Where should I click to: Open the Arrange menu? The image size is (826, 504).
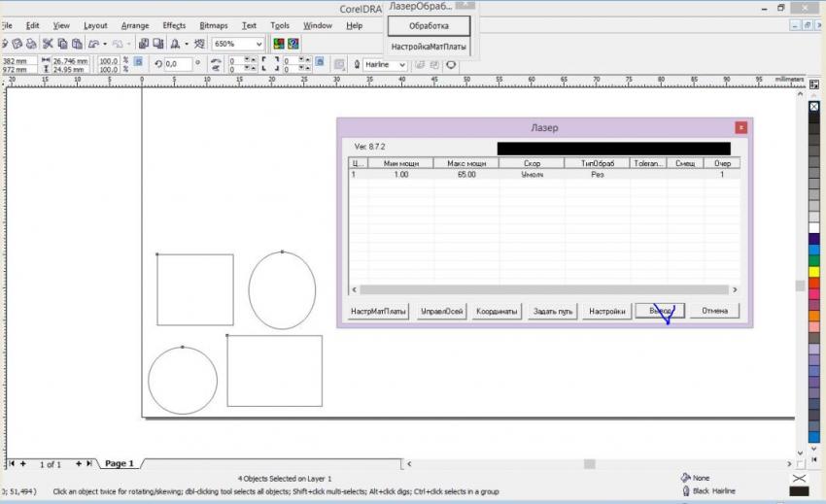[135, 25]
